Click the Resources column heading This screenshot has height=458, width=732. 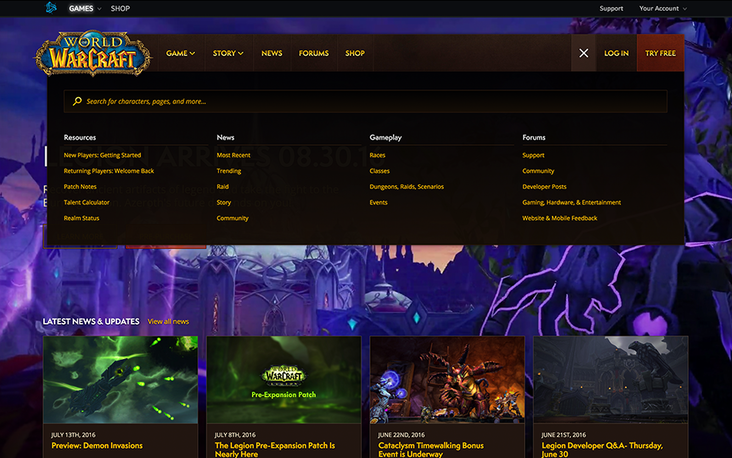click(x=80, y=137)
